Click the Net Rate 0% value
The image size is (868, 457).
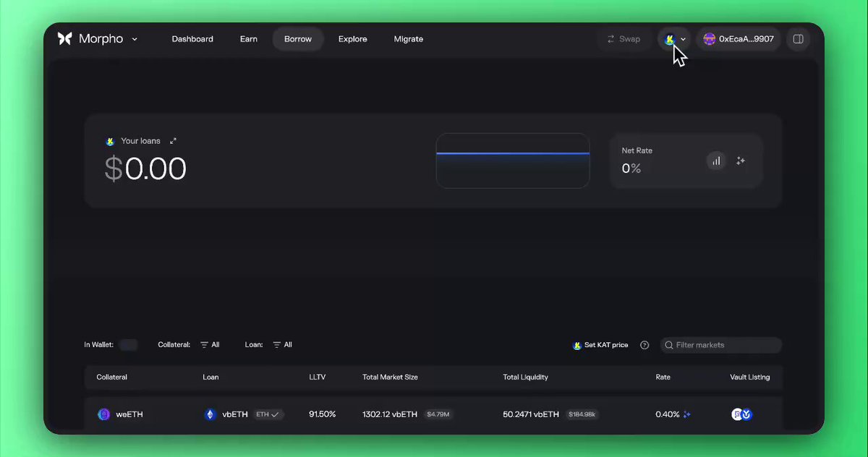pyautogui.click(x=631, y=168)
